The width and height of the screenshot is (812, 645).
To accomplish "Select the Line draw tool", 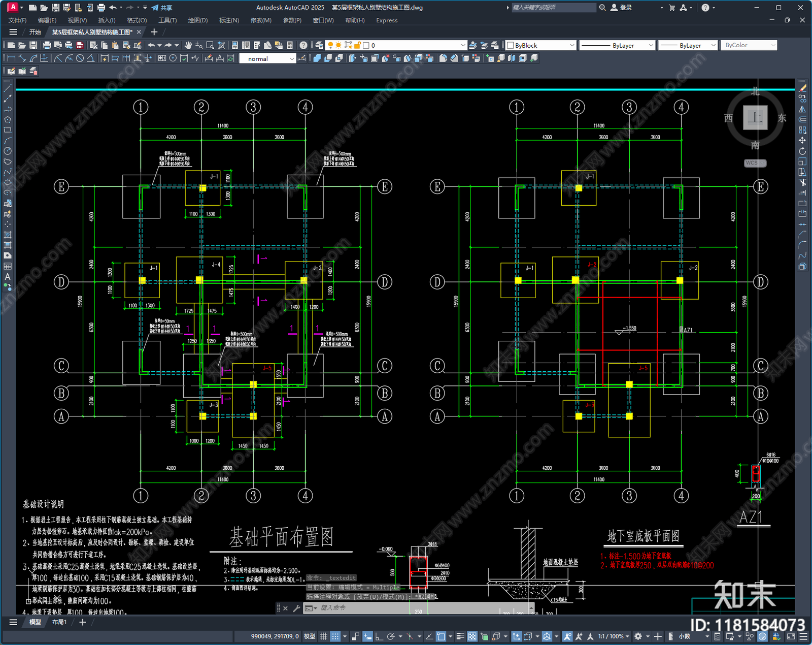I will click(8, 88).
